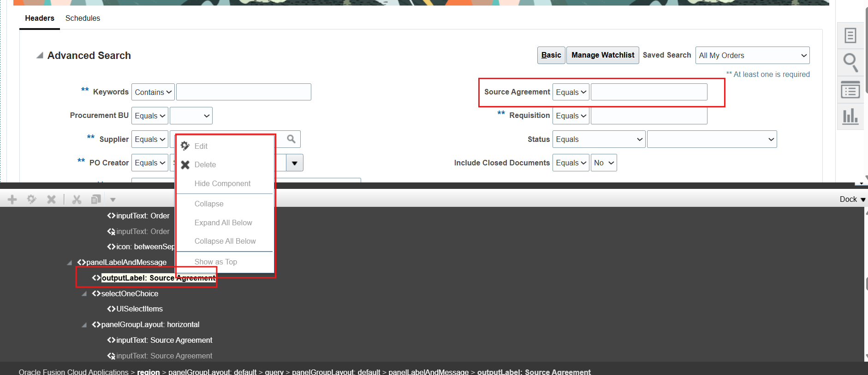Image resolution: width=868 pixels, height=375 pixels.
Task: Open the Procurement BU value dropdown
Action: (191, 116)
